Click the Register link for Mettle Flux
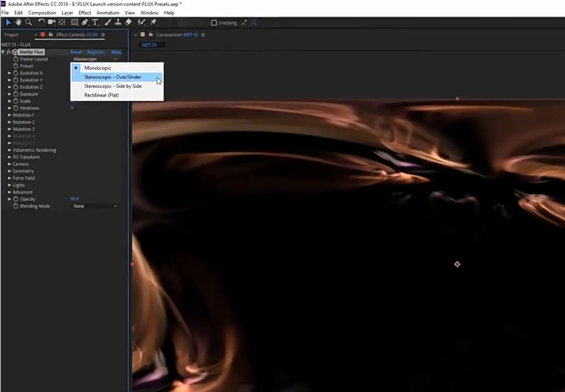The height and width of the screenshot is (392, 565). coord(95,52)
